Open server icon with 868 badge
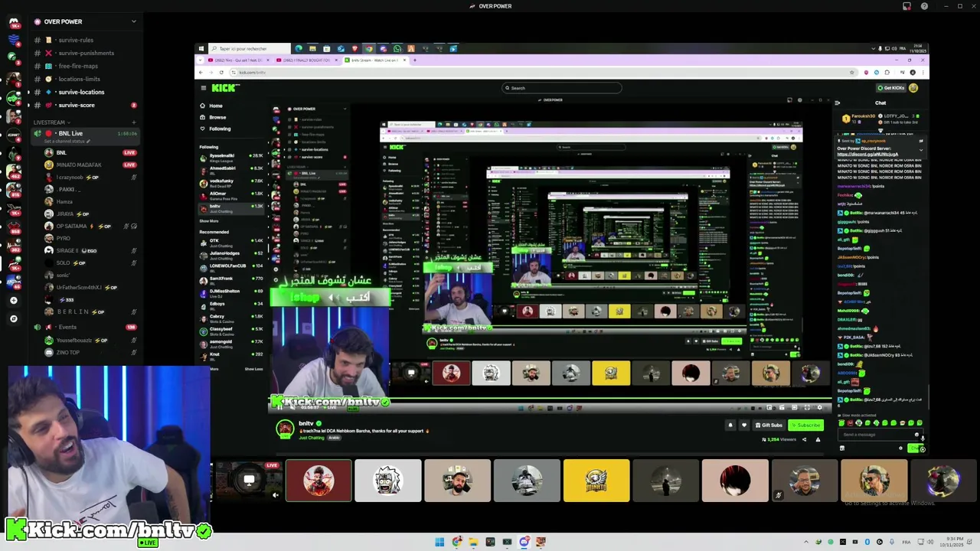This screenshot has width=980, height=551. coord(13,227)
